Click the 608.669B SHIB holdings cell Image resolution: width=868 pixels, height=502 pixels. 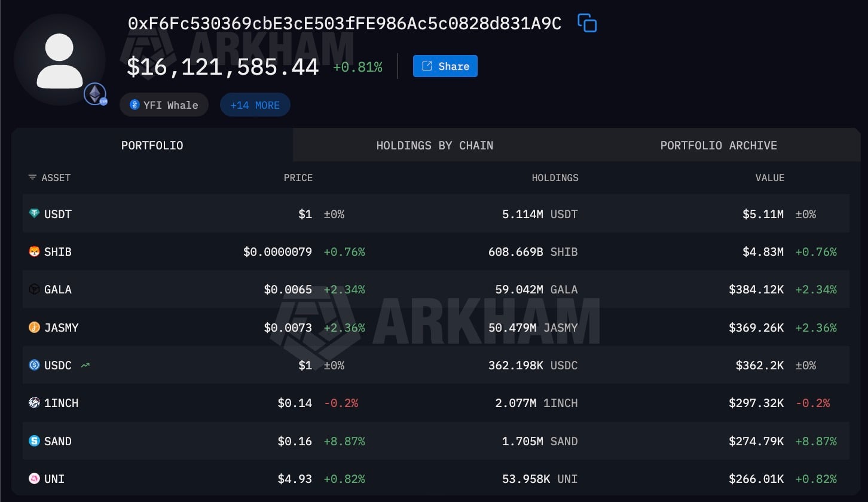(x=533, y=252)
